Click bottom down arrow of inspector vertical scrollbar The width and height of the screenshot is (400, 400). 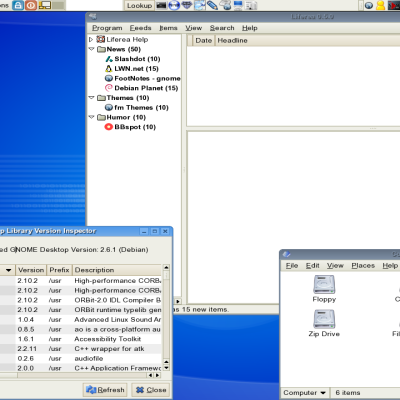166,368
